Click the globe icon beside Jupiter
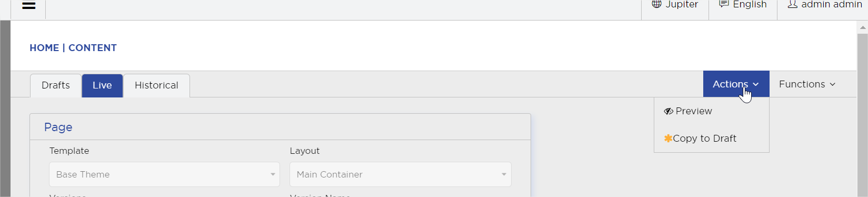The image size is (868, 197). tap(656, 4)
